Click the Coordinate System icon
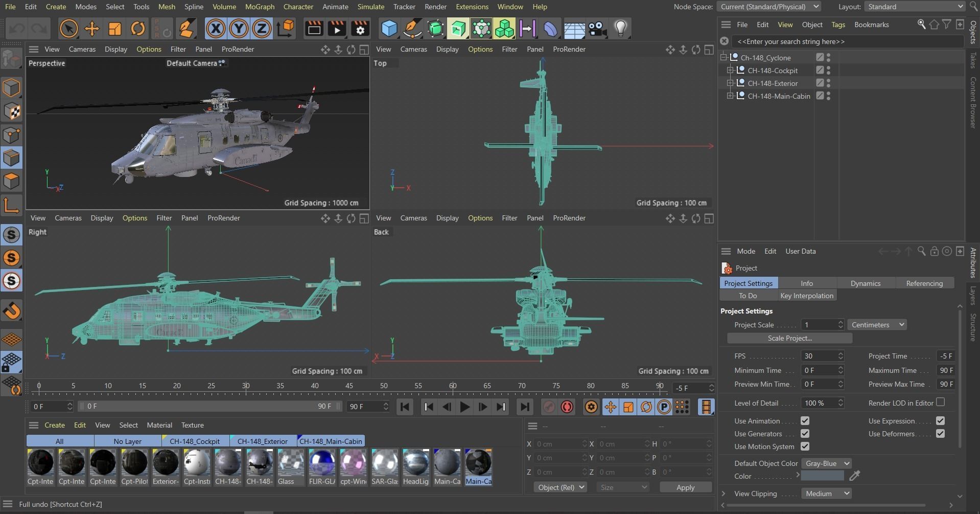This screenshot has height=514, width=980. click(286, 29)
